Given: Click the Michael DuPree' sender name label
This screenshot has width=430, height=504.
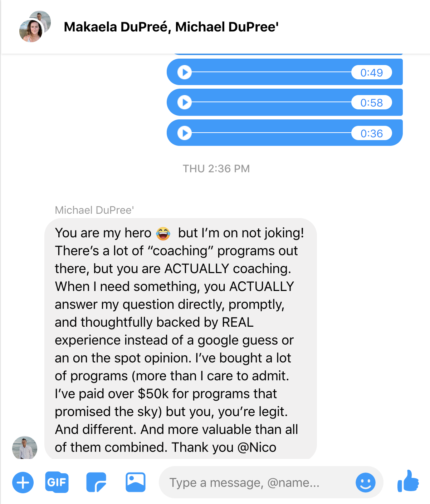Looking at the screenshot, I should 94,210.
